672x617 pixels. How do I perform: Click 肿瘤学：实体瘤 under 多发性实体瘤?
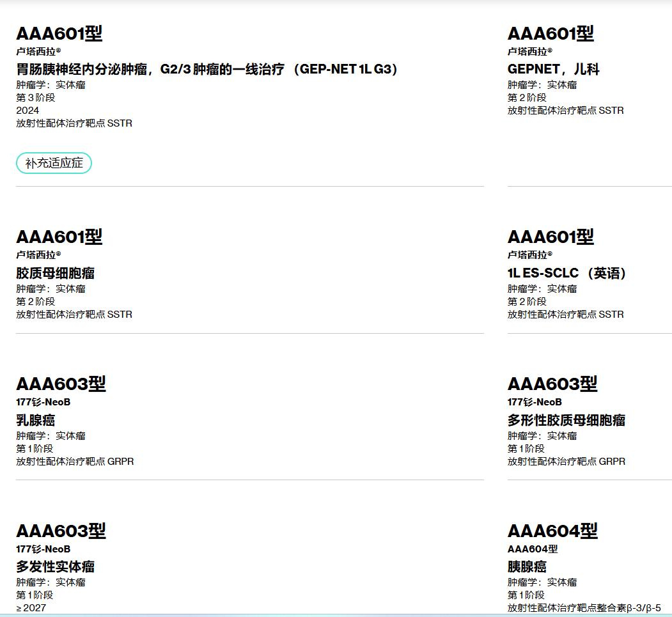[x=51, y=582]
